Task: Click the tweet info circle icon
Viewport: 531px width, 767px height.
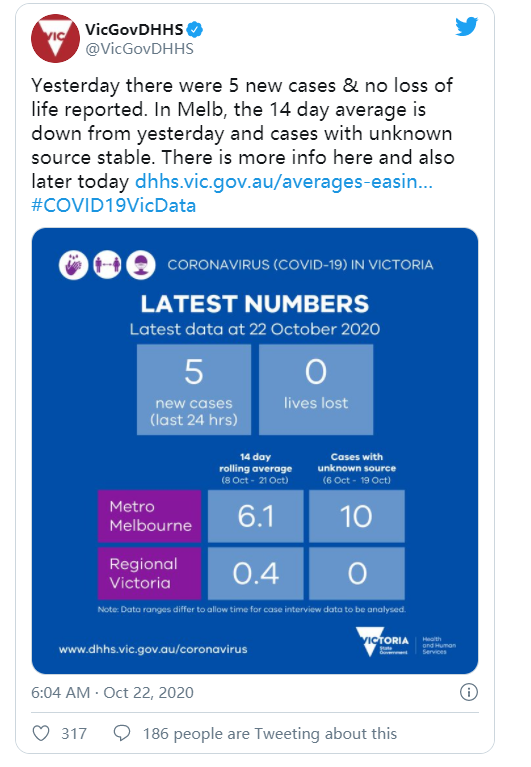Action: click(x=469, y=692)
